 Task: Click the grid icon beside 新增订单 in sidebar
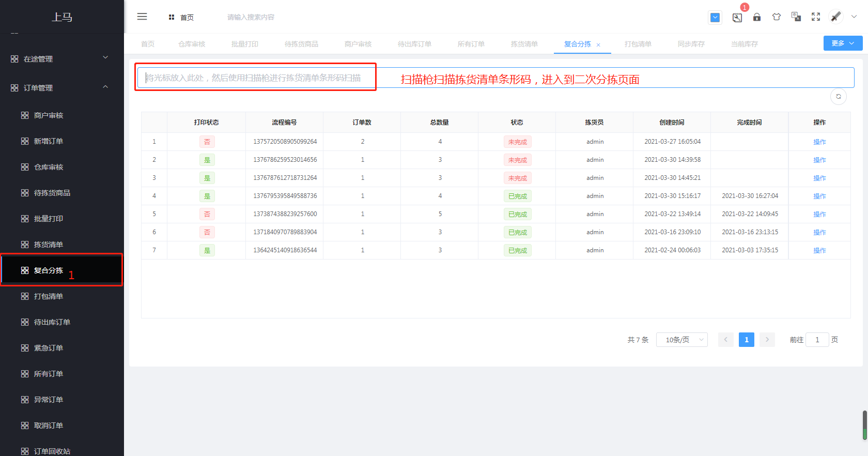(25, 141)
